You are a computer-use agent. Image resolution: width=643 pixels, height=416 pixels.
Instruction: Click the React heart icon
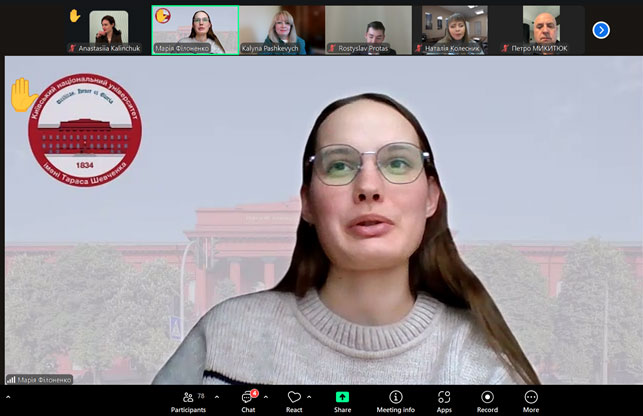coord(294,400)
